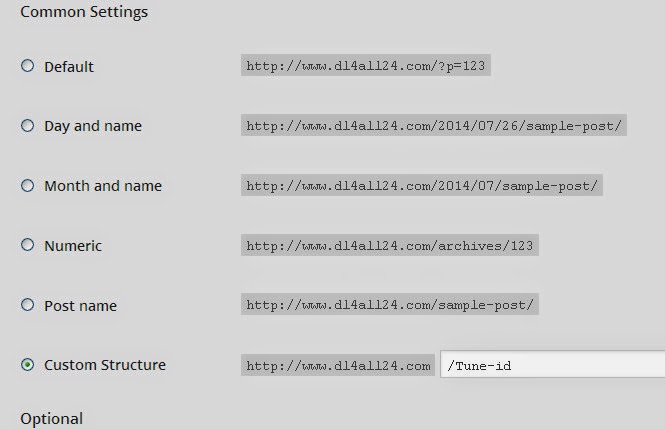This screenshot has height=429, width=665.
Task: Click the sample URL ending in 2014/07/26/sample-post/
Action: coord(434,126)
